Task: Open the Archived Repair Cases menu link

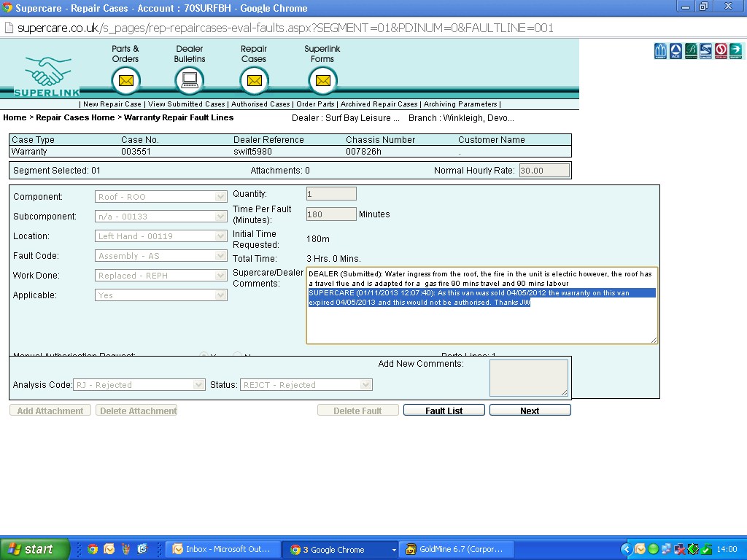Action: click(379, 104)
